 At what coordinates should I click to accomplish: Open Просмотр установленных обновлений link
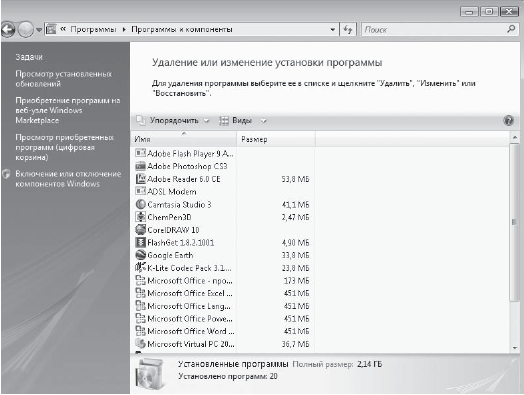[63, 79]
